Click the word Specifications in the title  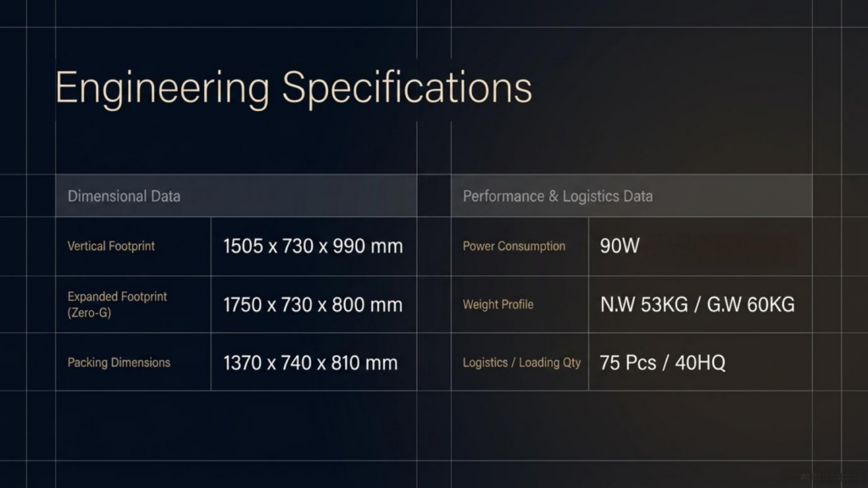(x=407, y=88)
